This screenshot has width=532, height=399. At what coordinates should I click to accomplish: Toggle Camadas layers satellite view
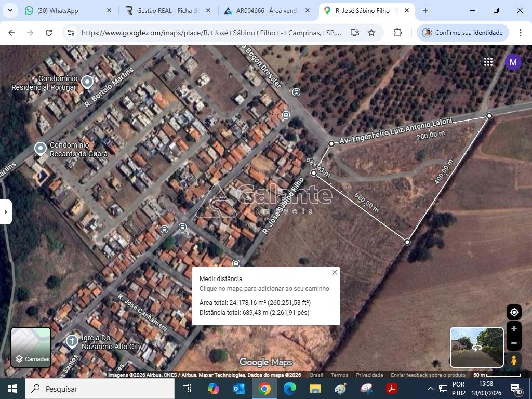point(31,347)
